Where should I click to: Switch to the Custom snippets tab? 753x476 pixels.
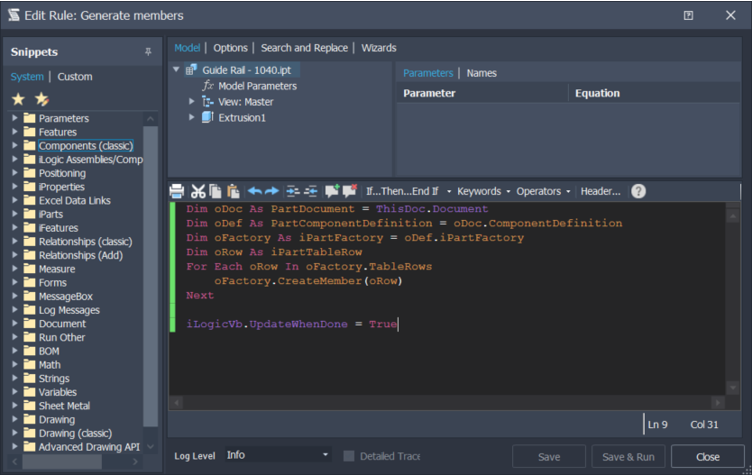point(75,76)
